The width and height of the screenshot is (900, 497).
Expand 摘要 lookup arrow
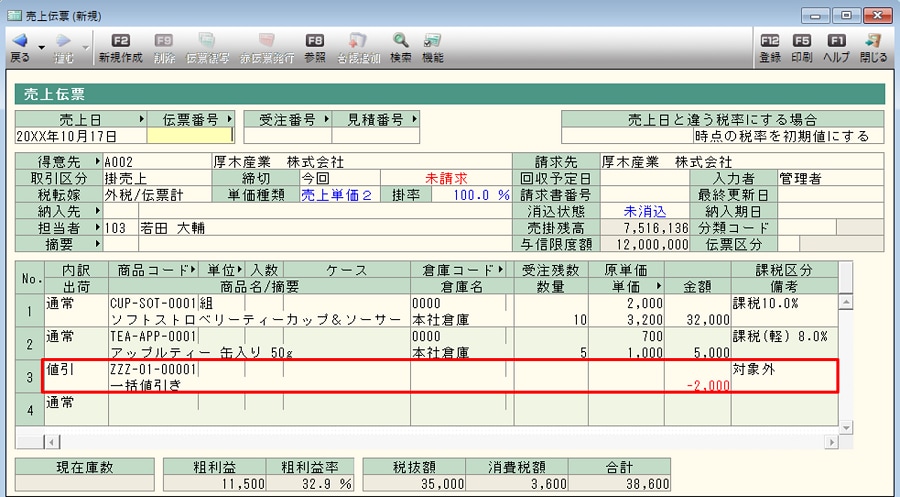98,244
